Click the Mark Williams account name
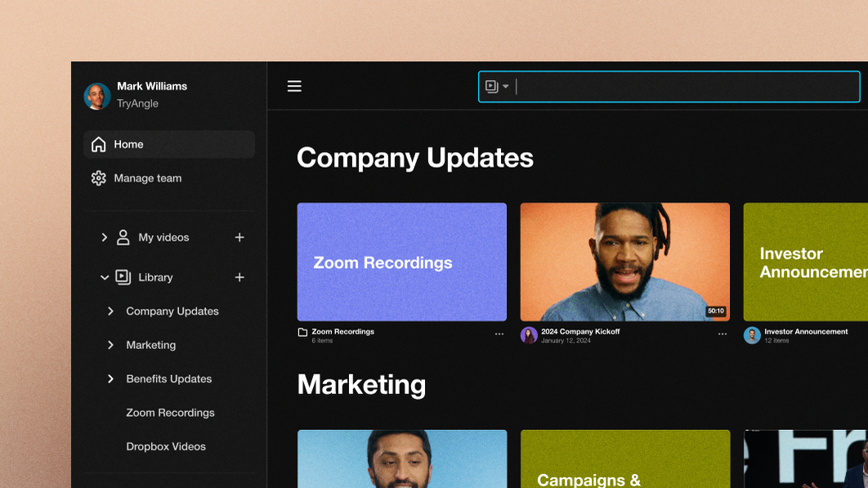The width and height of the screenshot is (868, 488). tap(152, 87)
